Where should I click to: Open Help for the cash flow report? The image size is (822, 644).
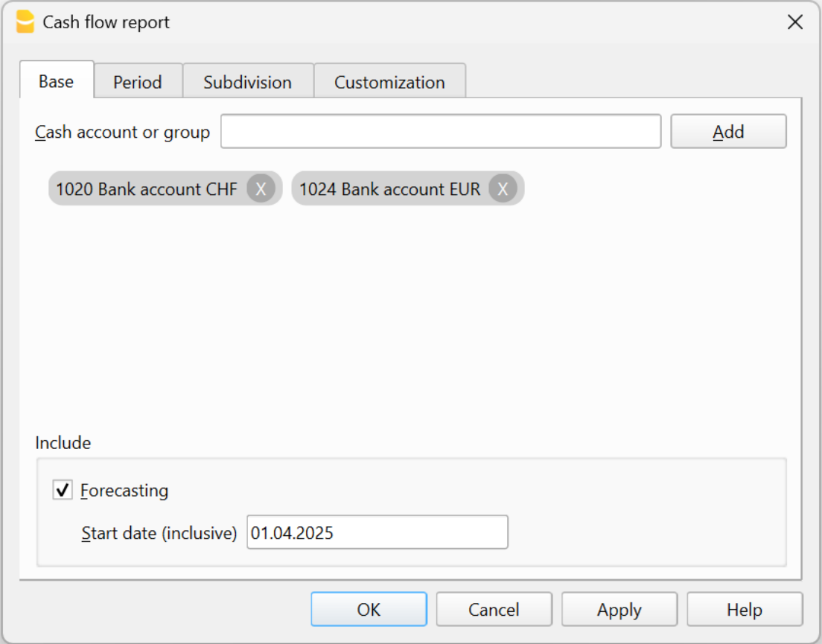[x=744, y=609]
